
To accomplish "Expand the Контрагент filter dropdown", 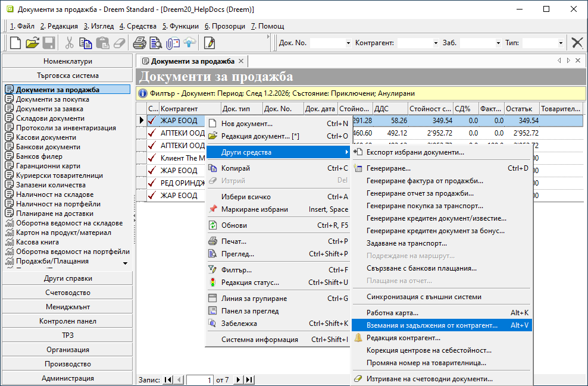I will [x=434, y=43].
